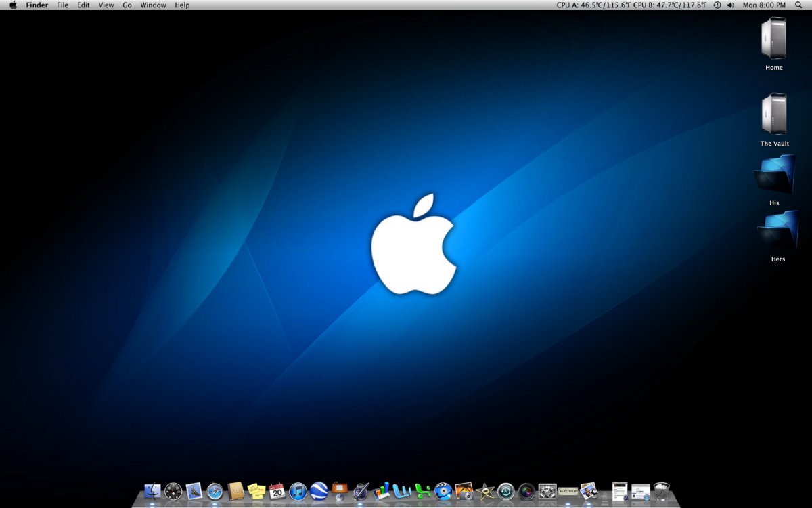Open iPhoto camera picture icon
Image resolution: width=812 pixels, height=508 pixels.
(x=464, y=491)
